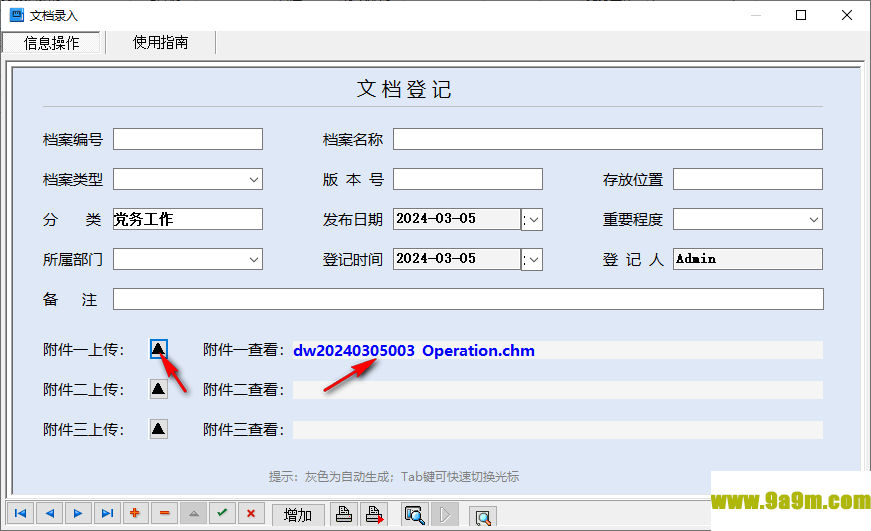Image resolution: width=871 pixels, height=531 pixels.
Task: Click the document magnifier icon at toolbar end
Action: click(x=483, y=517)
